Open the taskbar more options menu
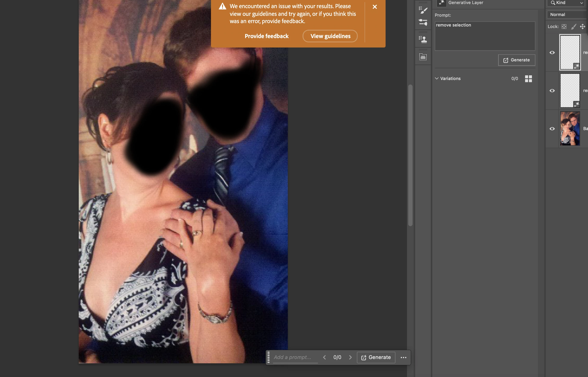This screenshot has height=377, width=588. [403, 357]
